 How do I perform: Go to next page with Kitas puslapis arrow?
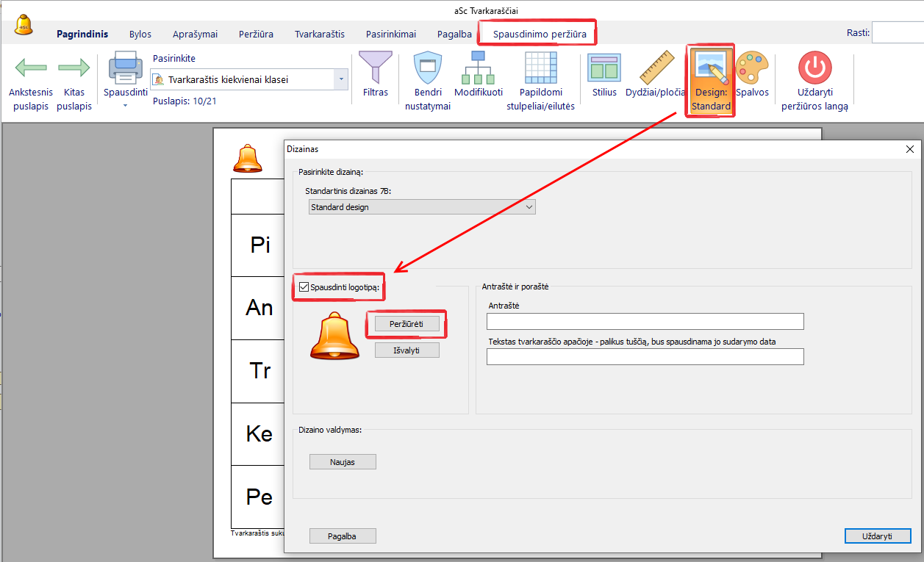74,69
